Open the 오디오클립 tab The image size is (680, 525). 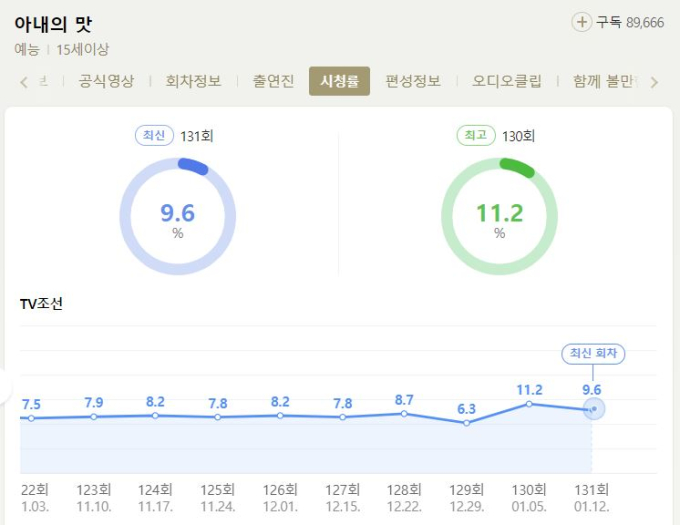[x=507, y=81]
